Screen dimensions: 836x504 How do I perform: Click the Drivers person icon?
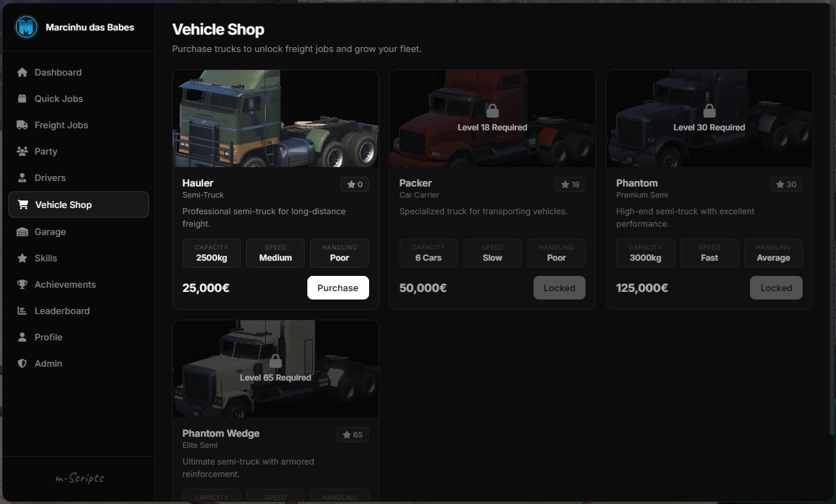[22, 178]
